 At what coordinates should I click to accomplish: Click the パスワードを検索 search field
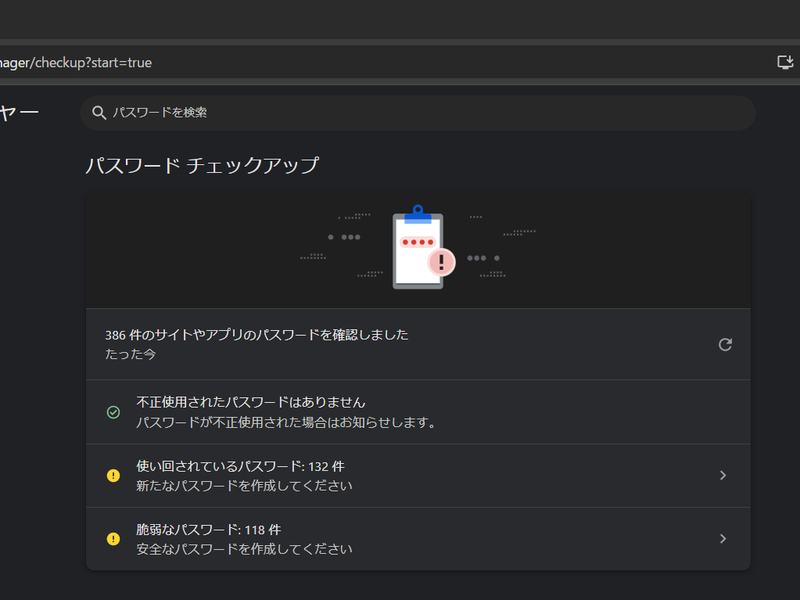300,112
